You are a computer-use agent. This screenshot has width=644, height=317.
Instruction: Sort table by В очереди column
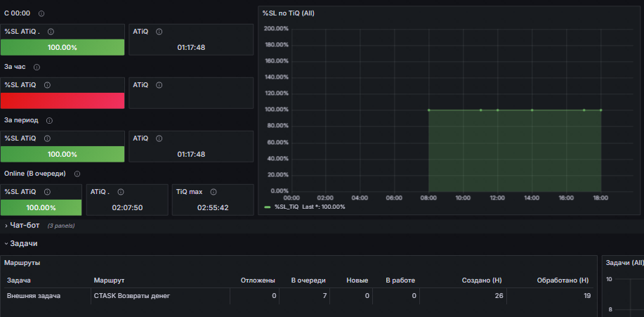tap(308, 280)
